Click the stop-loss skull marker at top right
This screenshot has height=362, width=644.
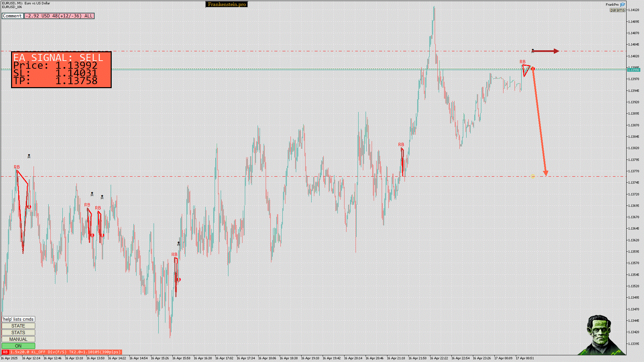[x=533, y=51]
